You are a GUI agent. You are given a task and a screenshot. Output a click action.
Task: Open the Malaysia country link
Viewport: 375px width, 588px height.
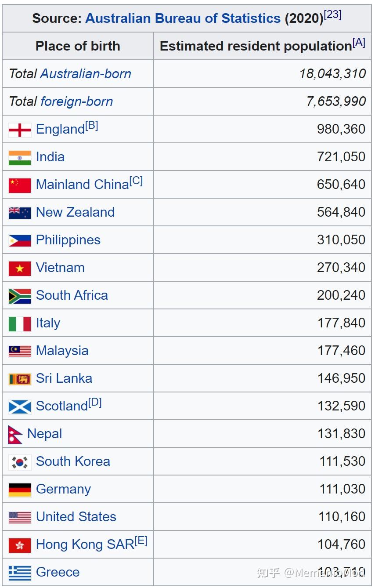62,351
